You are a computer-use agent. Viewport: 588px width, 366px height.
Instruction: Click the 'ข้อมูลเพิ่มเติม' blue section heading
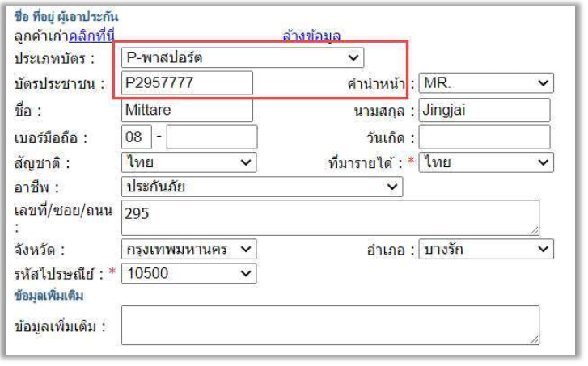pyautogui.click(x=49, y=296)
